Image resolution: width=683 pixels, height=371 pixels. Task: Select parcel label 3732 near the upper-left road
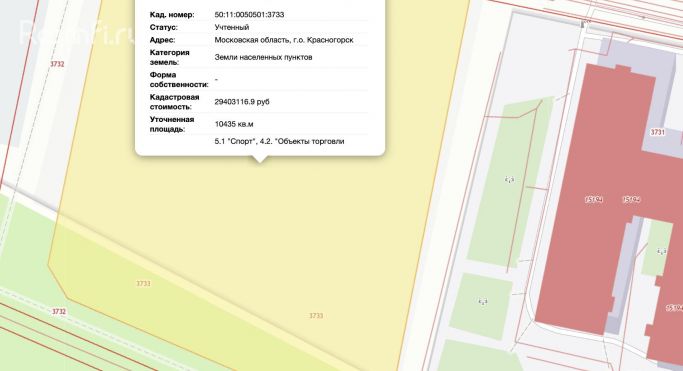coord(57,64)
